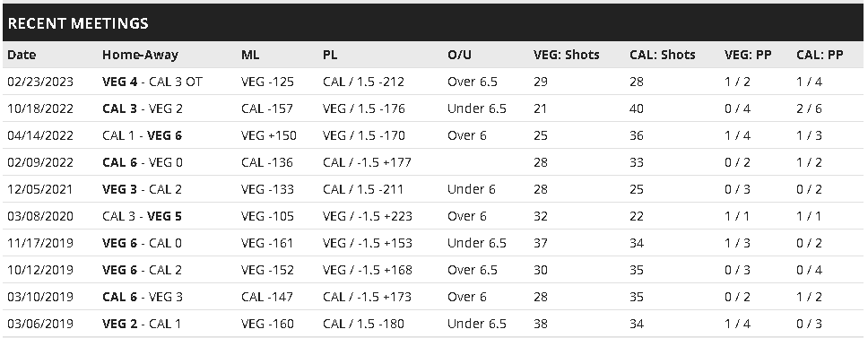868x338 pixels.
Task: Select the VEG: PP column header
Action: [748, 55]
